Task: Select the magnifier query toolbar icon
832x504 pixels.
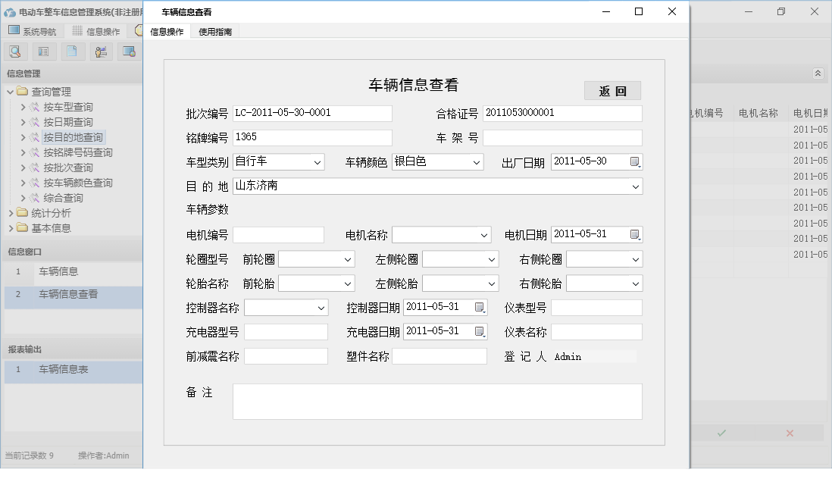Action: pyautogui.click(x=15, y=51)
